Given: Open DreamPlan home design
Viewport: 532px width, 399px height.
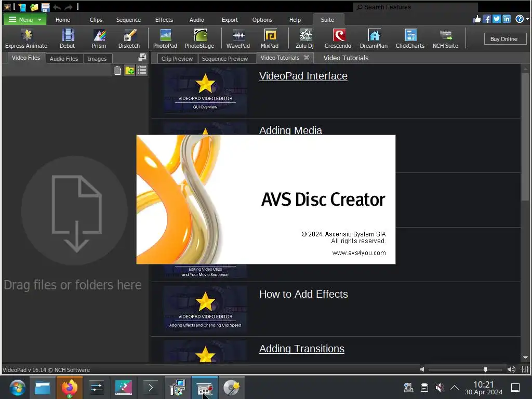Looking at the screenshot, I should click(x=374, y=38).
